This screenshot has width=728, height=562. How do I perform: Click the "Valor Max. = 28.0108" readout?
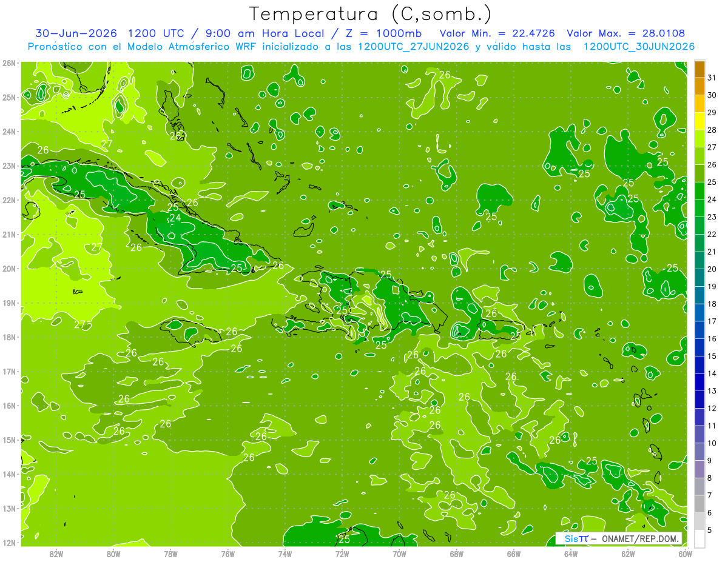625,33
